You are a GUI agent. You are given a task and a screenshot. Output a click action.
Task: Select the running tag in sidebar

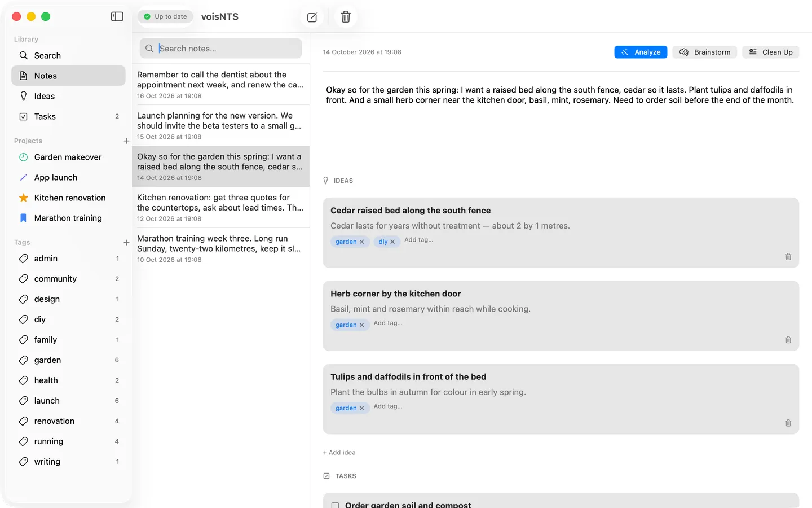click(68, 441)
